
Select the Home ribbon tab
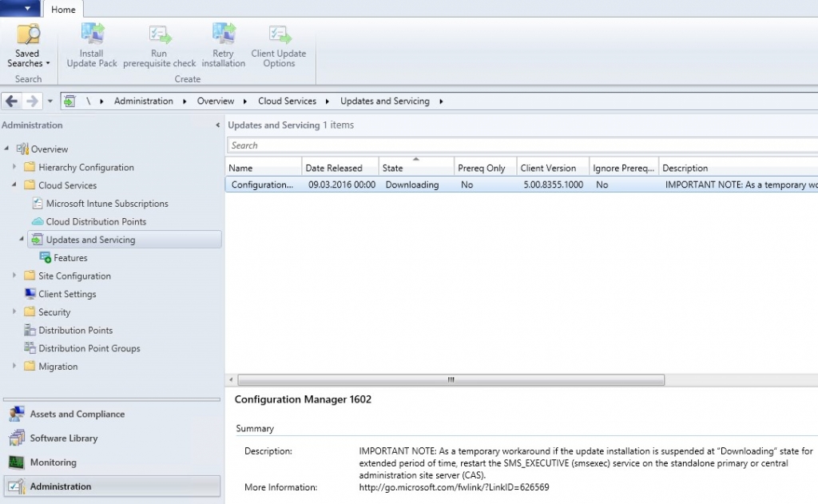click(x=63, y=10)
